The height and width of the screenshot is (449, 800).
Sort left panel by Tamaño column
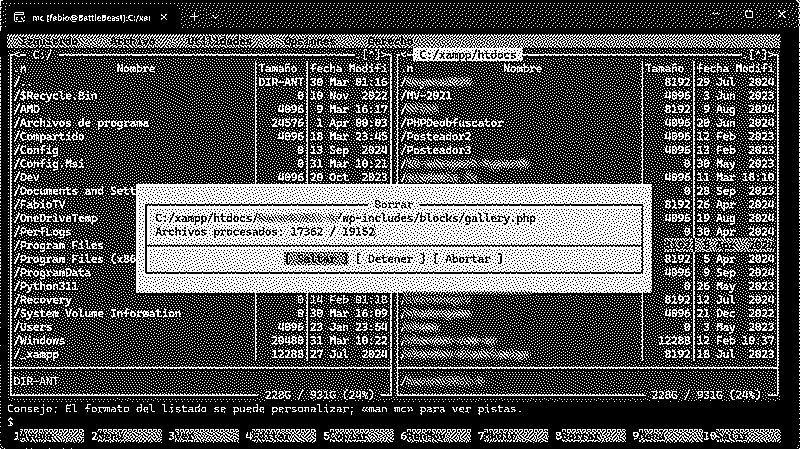pyautogui.click(x=278, y=68)
